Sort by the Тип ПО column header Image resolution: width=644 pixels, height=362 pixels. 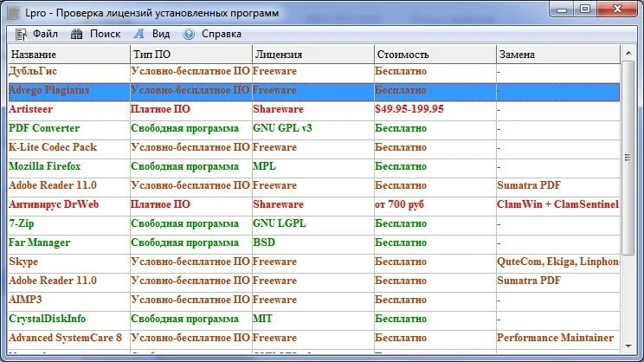(x=191, y=55)
